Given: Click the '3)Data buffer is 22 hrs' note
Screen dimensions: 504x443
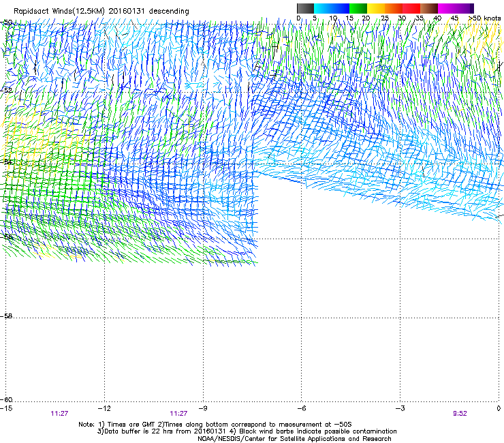Looking at the screenshot, I should (161, 431).
